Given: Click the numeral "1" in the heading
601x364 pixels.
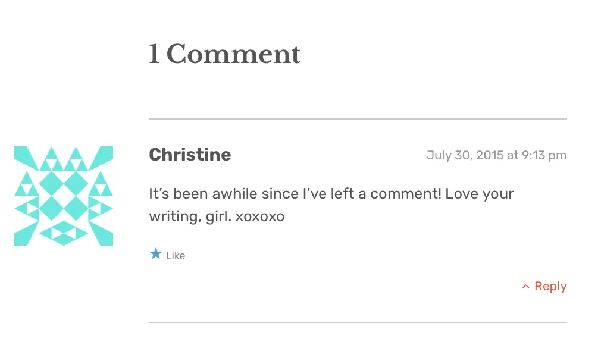Looking at the screenshot, I should pos(154,54).
